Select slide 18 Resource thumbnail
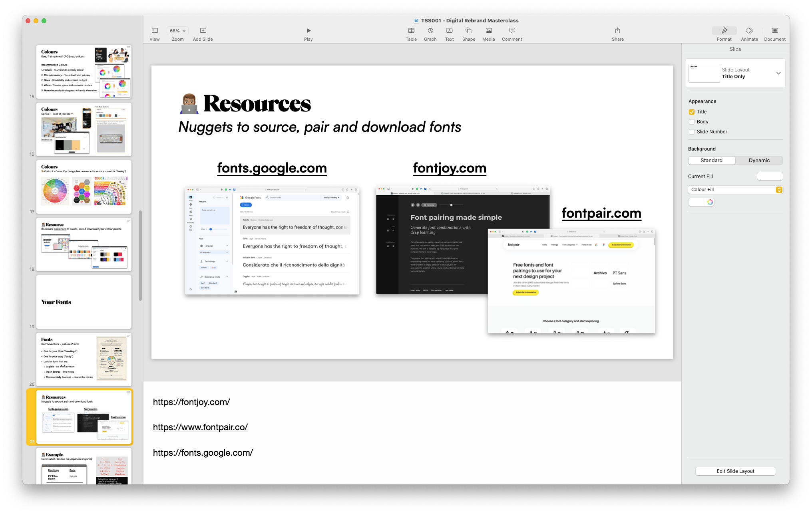The height and width of the screenshot is (514, 812). (x=84, y=244)
